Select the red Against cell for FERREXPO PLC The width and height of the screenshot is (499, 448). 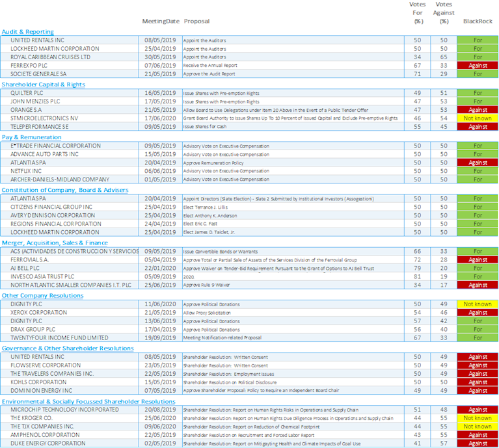pos(478,66)
